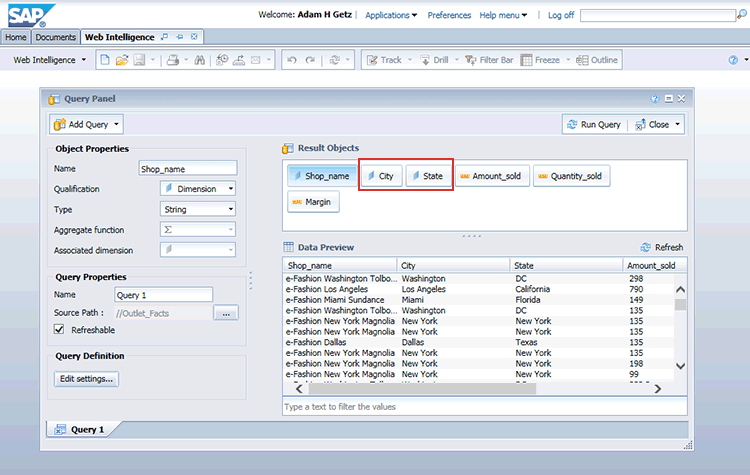Click the Send by email envelope icon
This screenshot has height=475, width=750.
pos(256,60)
